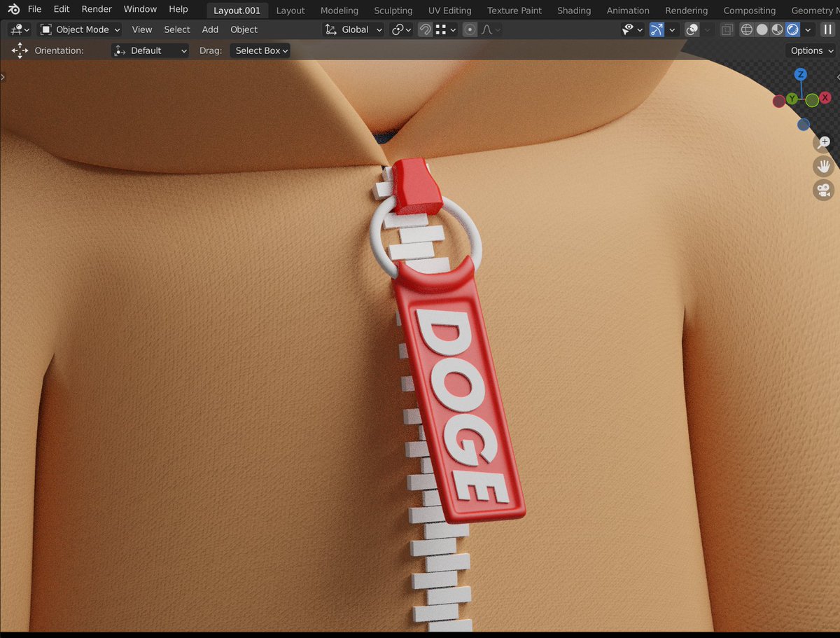
Task: Open the Select Box drag dropdown
Action: pyautogui.click(x=260, y=50)
